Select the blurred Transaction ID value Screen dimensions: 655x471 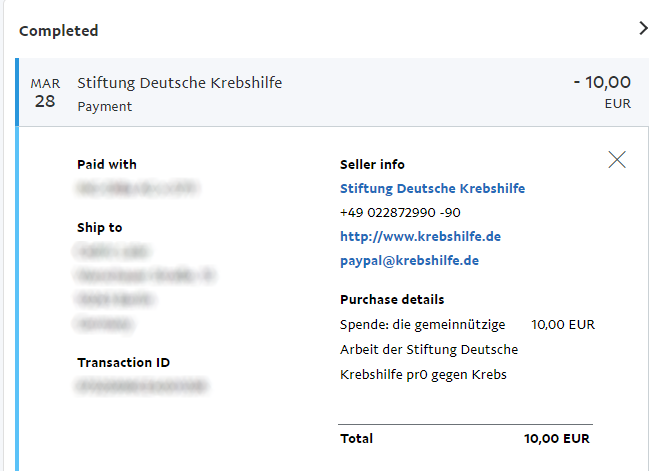[141, 385]
